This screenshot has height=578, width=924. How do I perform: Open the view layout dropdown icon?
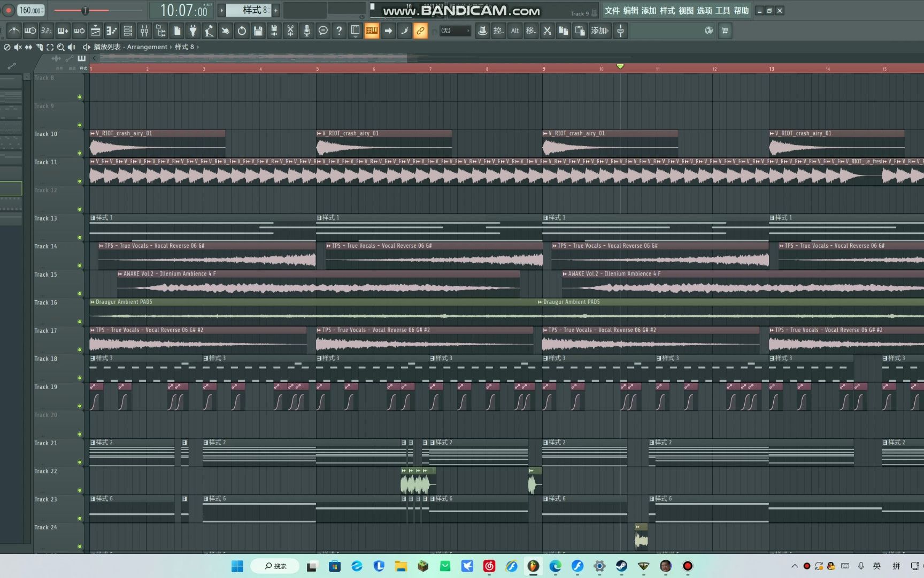355,31
